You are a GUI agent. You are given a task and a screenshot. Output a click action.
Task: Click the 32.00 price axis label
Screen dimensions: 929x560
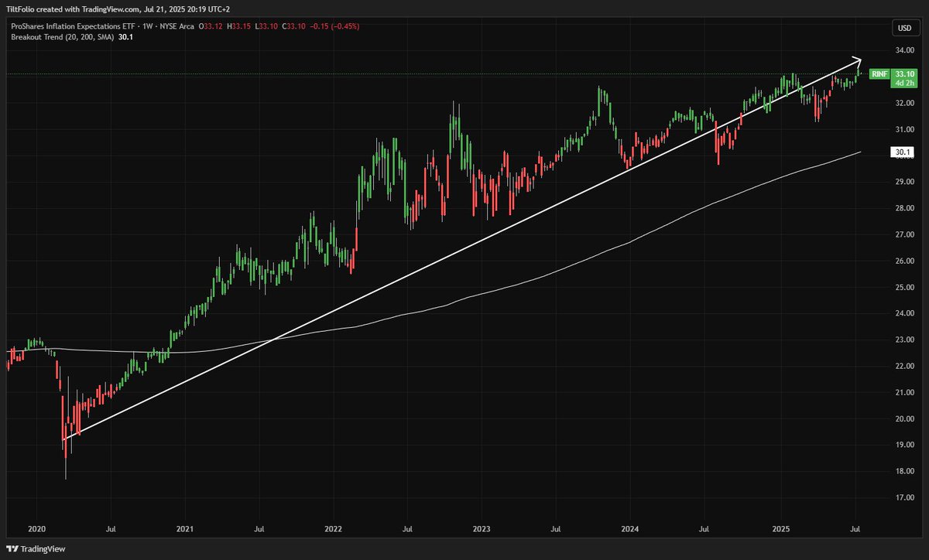click(907, 103)
